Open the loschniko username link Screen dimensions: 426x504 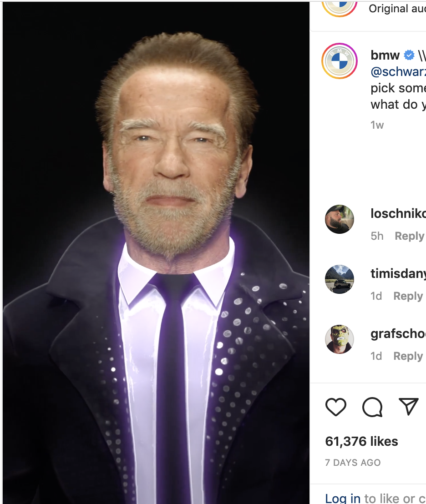(398, 213)
